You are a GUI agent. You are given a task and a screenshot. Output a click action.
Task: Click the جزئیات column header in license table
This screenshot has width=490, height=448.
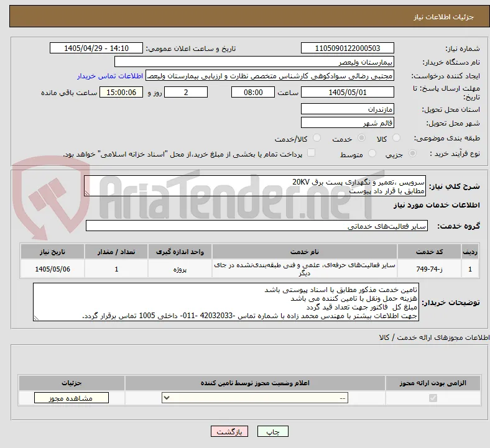72,383
